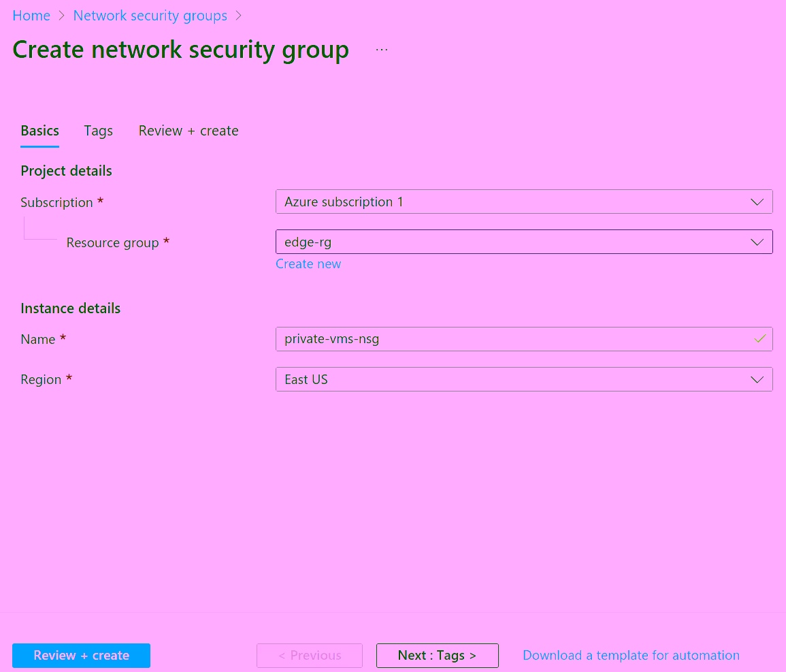Switch to the Tags tab
Viewport: 786px width, 672px height.
click(98, 131)
